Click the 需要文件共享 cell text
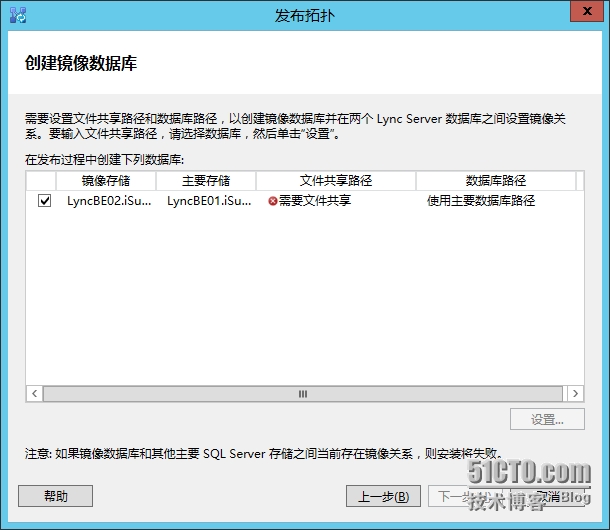The width and height of the screenshot is (610, 530). click(315, 201)
